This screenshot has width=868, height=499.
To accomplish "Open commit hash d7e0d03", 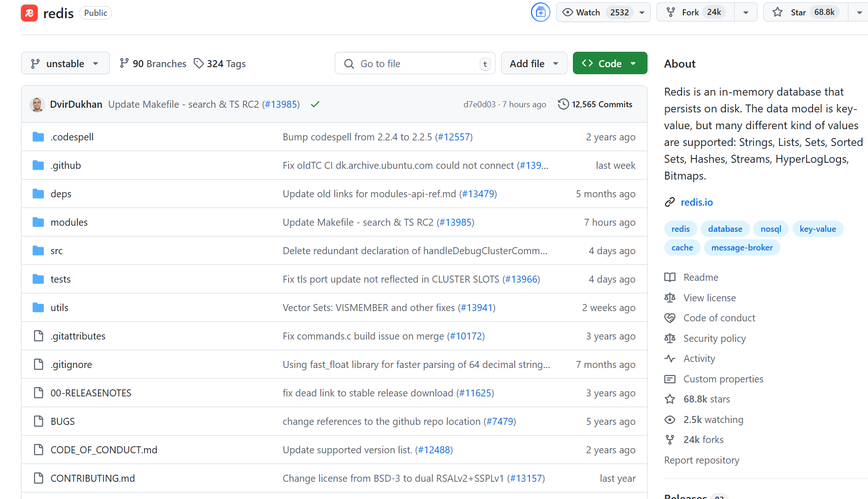I will [479, 104].
